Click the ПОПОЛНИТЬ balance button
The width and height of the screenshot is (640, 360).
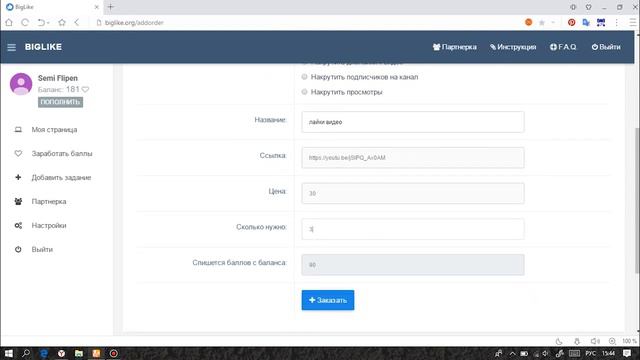click(x=60, y=102)
